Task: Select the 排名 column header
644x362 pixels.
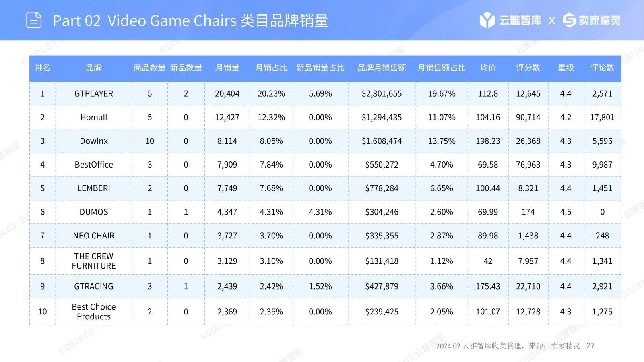Action: coord(42,68)
